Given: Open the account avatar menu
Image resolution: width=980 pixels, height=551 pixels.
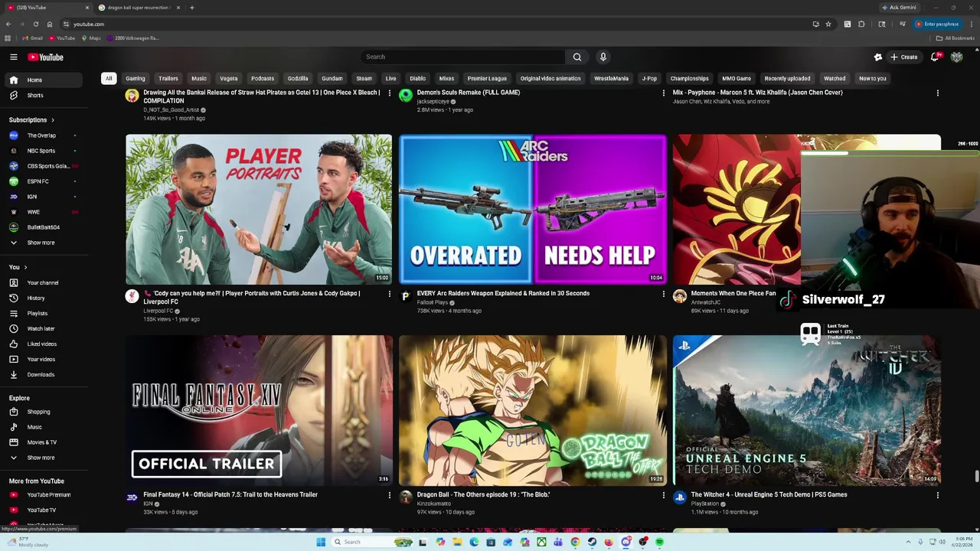Looking at the screenshot, I should click(956, 57).
